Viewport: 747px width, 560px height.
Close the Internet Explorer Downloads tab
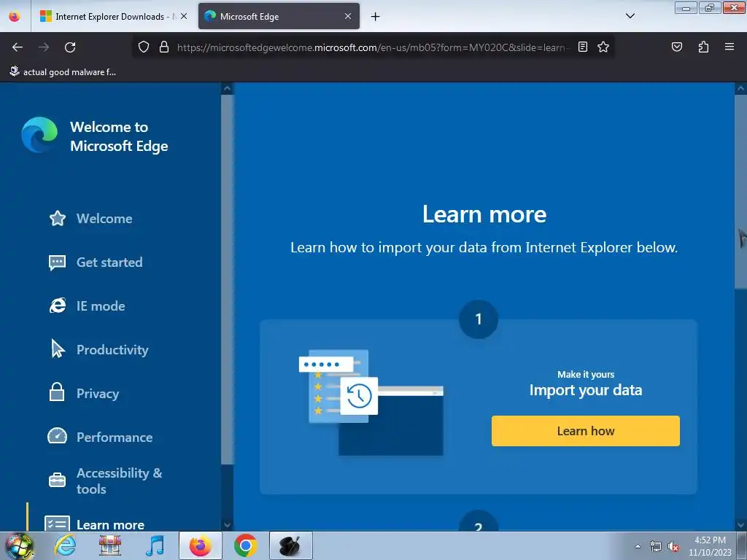click(x=183, y=16)
